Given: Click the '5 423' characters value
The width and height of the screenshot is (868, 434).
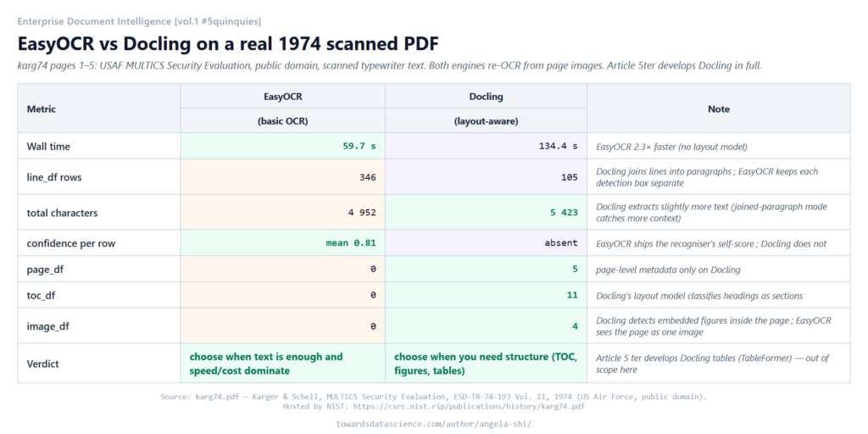Looking at the screenshot, I should tap(564, 213).
